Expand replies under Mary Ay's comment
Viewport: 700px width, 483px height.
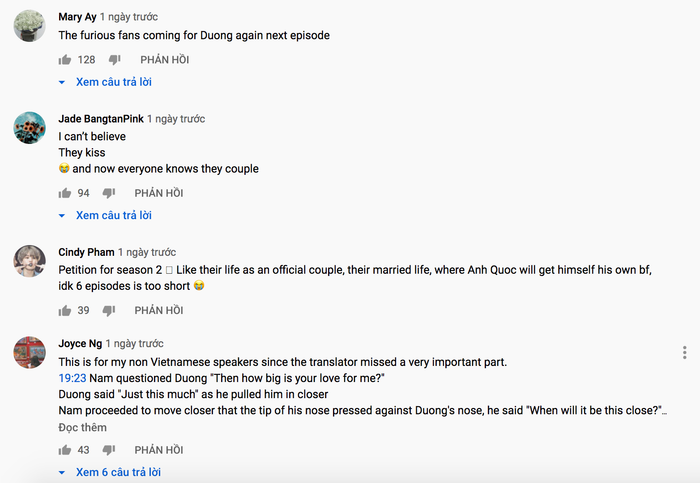click(105, 82)
